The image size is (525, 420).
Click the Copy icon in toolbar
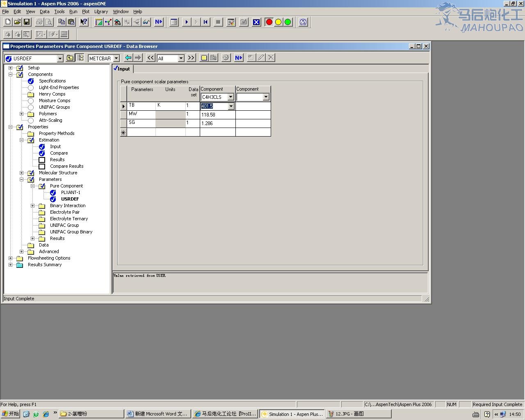[62, 22]
